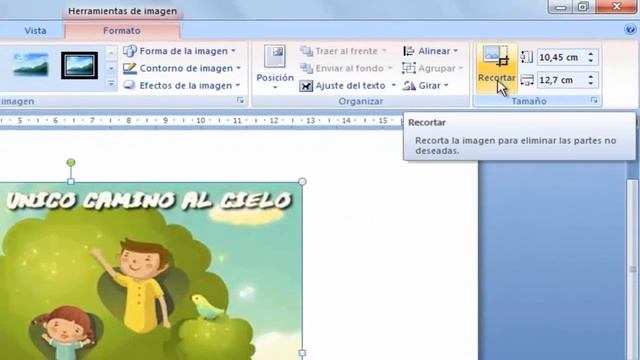Screen dimensions: 640x360
Task: Click the Tamaño group label
Action: (529, 101)
